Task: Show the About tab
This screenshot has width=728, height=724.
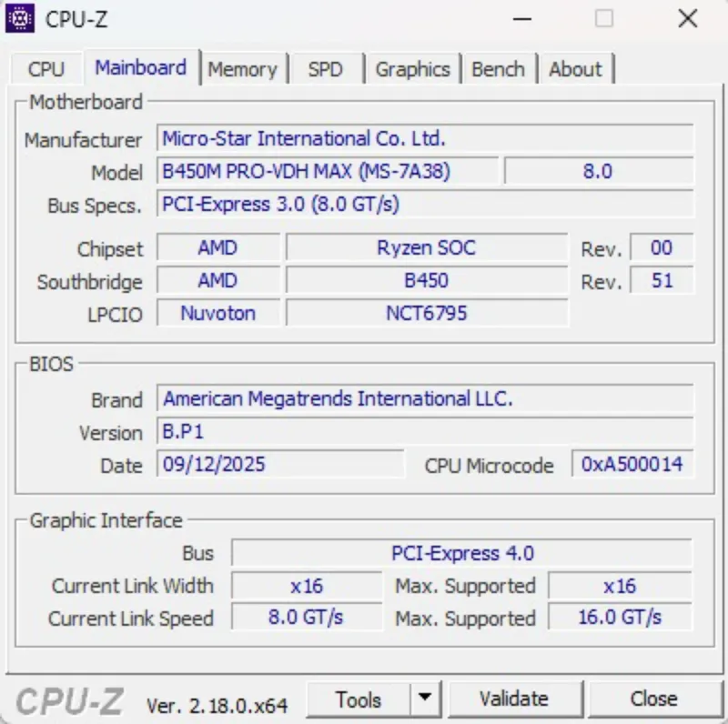Action: (575, 69)
